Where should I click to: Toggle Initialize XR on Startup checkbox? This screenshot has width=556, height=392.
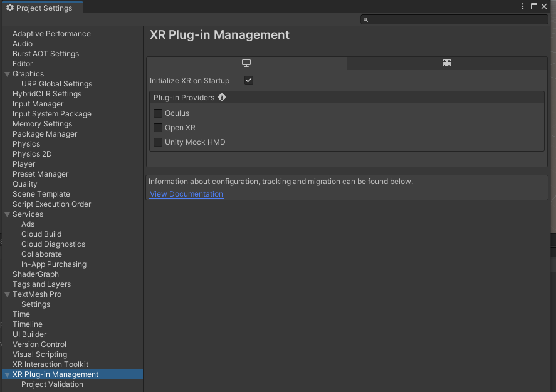click(249, 81)
